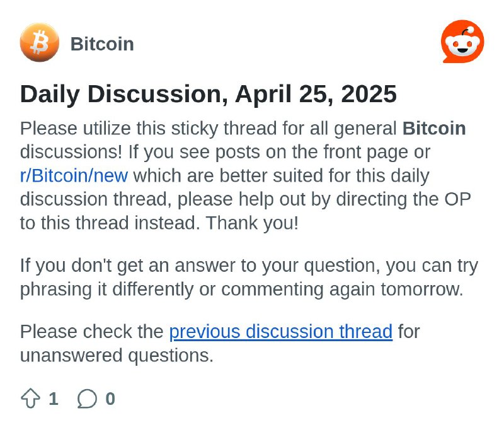
Task: Click the unanswered questions text
Action: click(117, 356)
